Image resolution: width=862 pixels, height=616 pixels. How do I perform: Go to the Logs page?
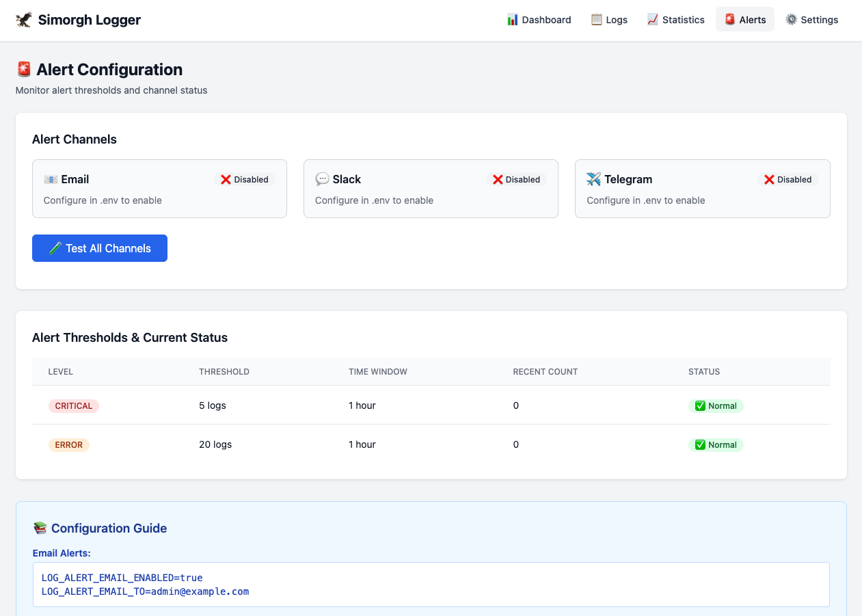(609, 20)
